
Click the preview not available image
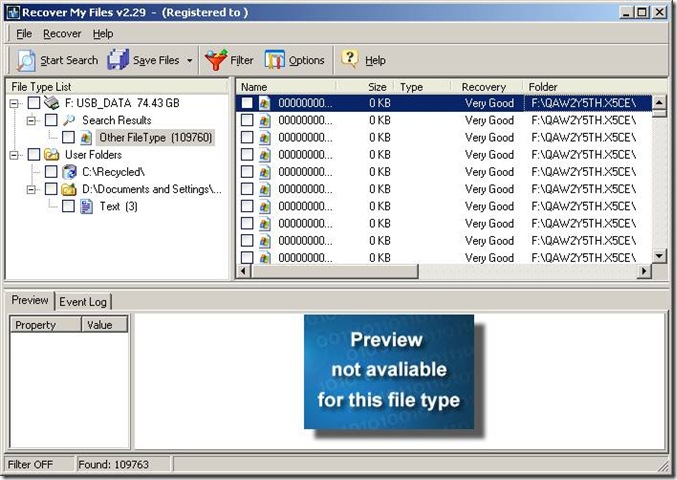389,372
